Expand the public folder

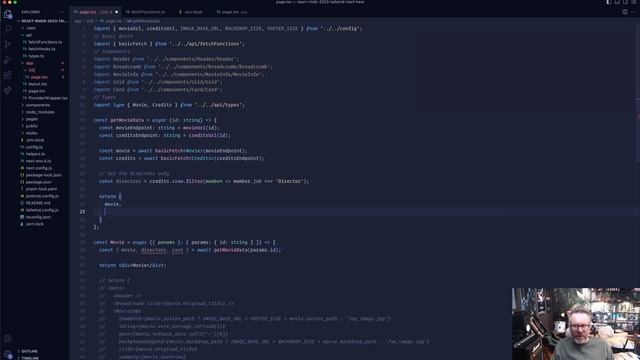pos(31,126)
